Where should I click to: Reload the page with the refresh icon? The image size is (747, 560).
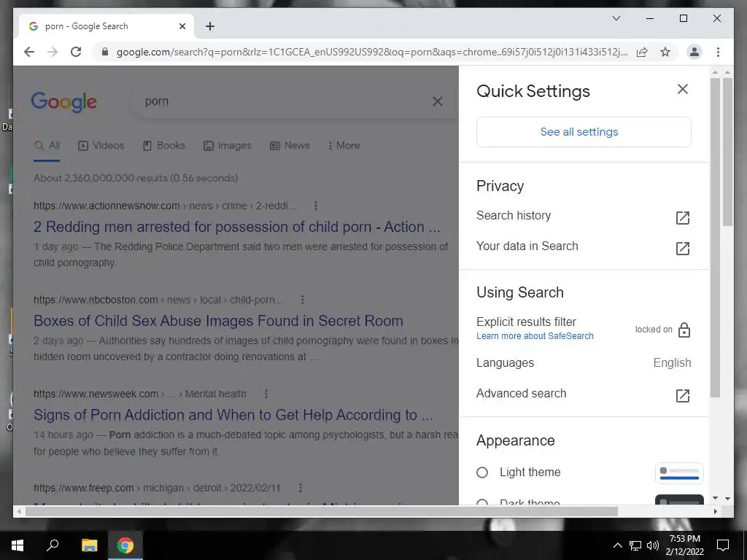tap(76, 52)
